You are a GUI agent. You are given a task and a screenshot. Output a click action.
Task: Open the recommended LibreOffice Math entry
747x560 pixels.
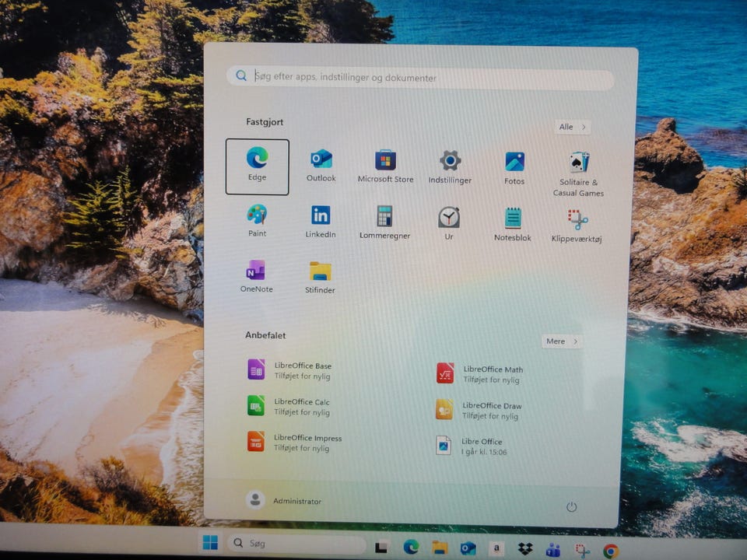[479, 374]
